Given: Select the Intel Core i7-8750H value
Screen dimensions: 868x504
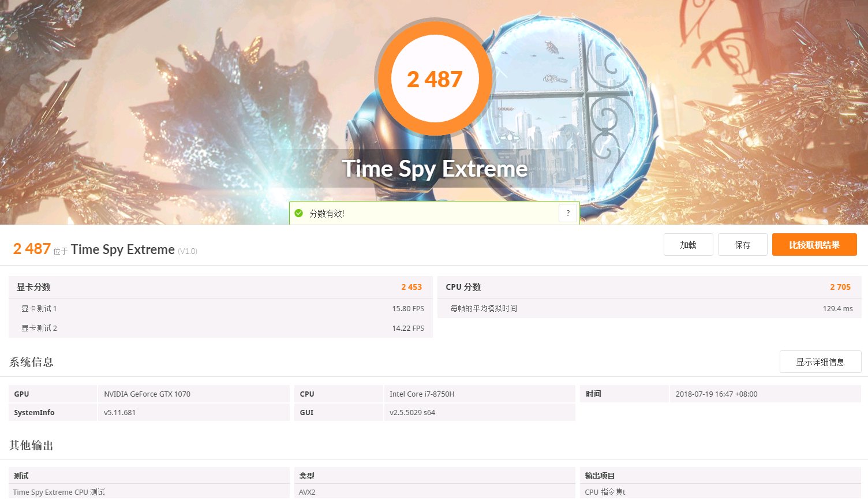Looking at the screenshot, I should pos(422,394).
